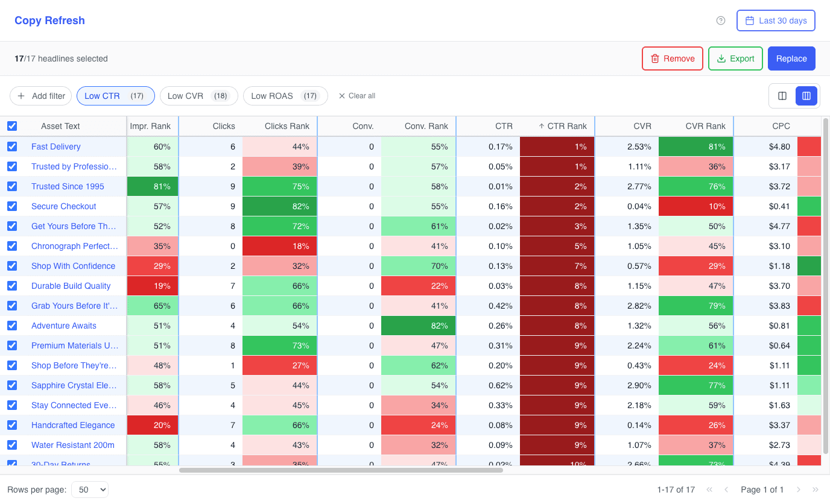
Task: Click the Copy Refresh page title
Action: click(49, 20)
